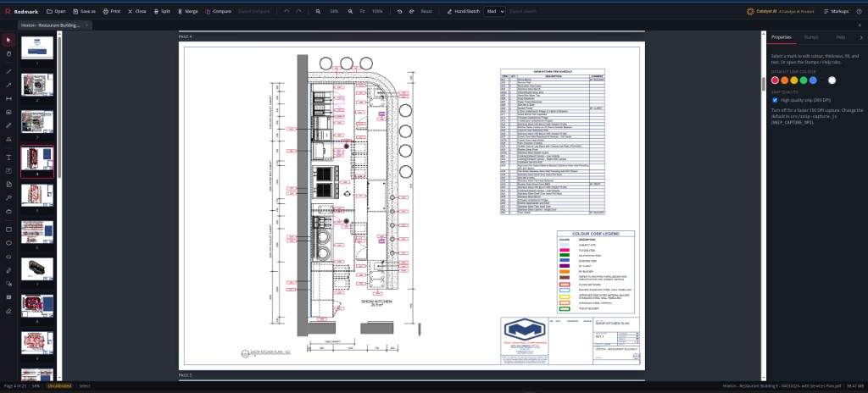This screenshot has height=393, width=868.
Task: Choose the Text tool
Action: (x=8, y=158)
